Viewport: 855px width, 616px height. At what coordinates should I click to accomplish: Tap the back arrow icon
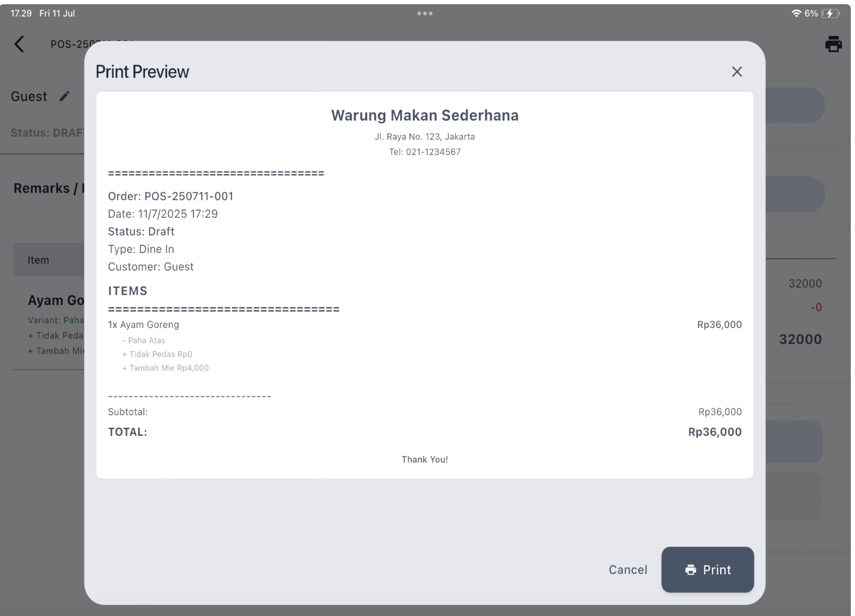(x=19, y=44)
